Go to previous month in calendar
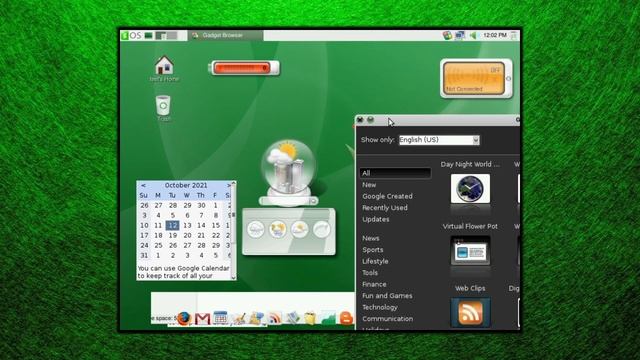The width and height of the screenshot is (640, 360). tap(143, 185)
